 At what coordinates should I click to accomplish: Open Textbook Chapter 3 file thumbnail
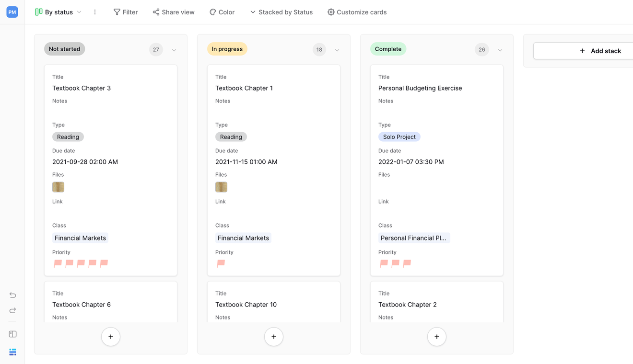58,187
